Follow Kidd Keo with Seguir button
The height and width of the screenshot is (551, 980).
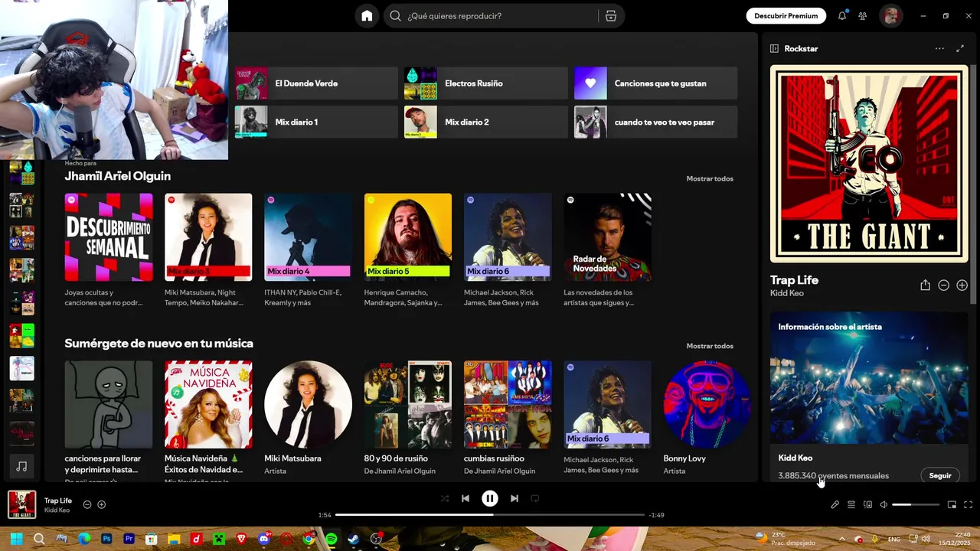939,475
